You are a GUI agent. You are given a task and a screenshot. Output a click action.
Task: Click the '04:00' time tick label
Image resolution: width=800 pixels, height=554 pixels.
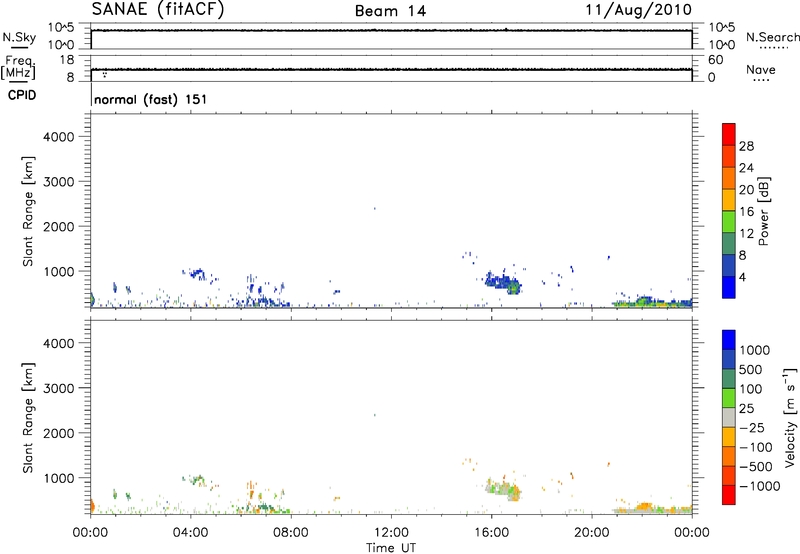point(190,533)
